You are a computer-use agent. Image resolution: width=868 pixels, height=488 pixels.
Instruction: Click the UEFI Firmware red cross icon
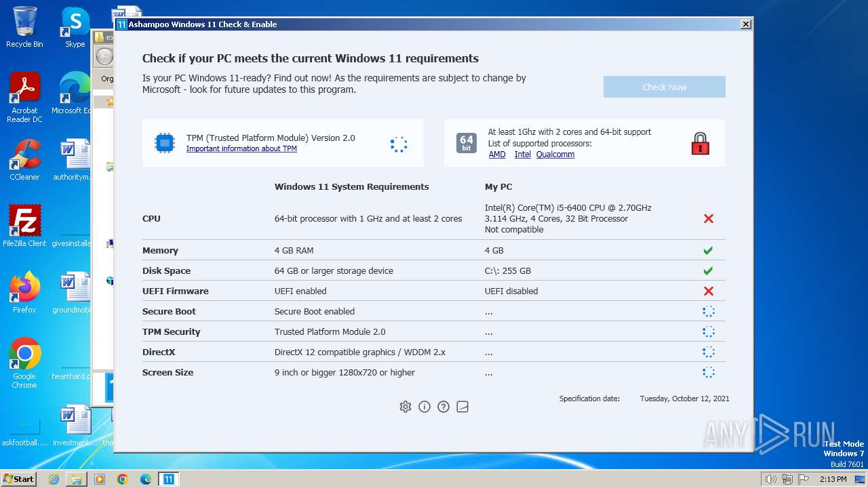(709, 291)
